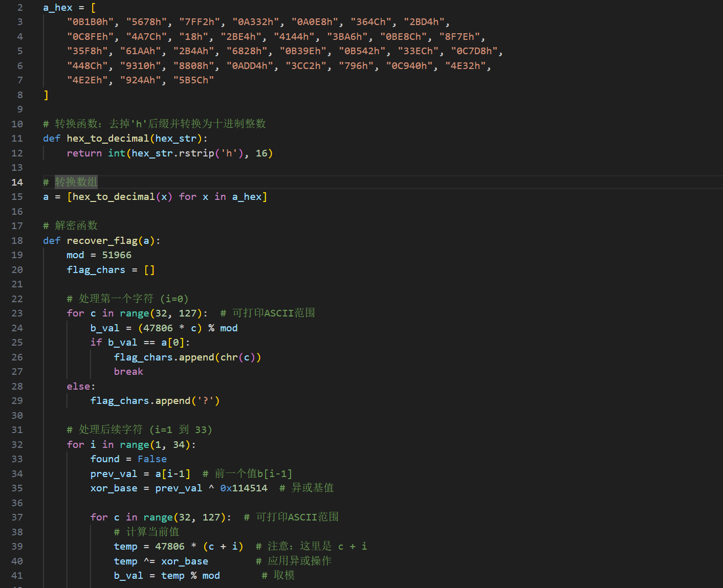Click line number 41 in the gutter

[x=17, y=576]
